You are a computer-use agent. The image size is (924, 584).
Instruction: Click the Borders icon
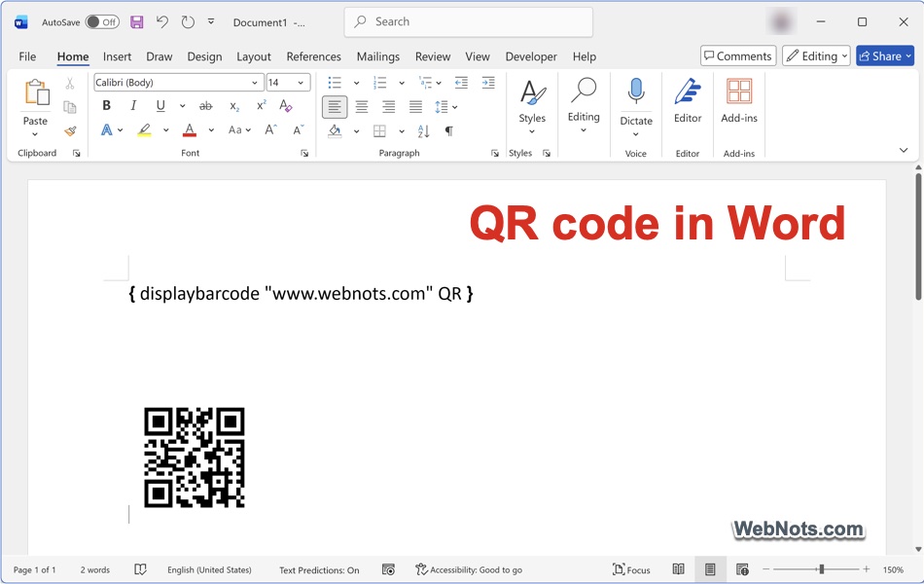[x=380, y=131]
